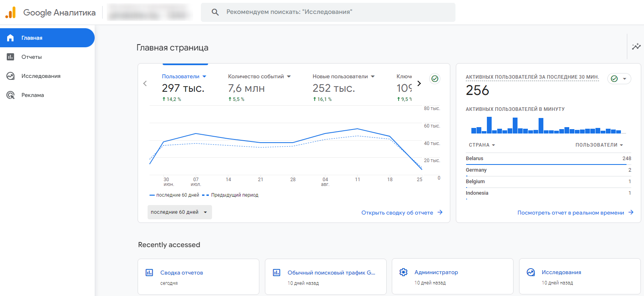The height and width of the screenshot is (296, 644).
Task: Open the Insights sparkline icon
Action: coord(636,46)
